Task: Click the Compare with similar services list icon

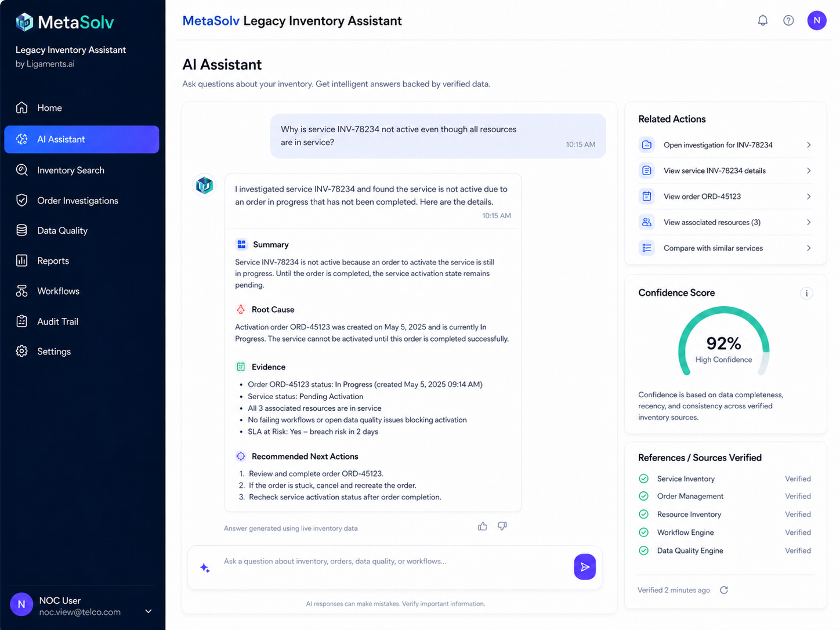Action: [x=647, y=248]
